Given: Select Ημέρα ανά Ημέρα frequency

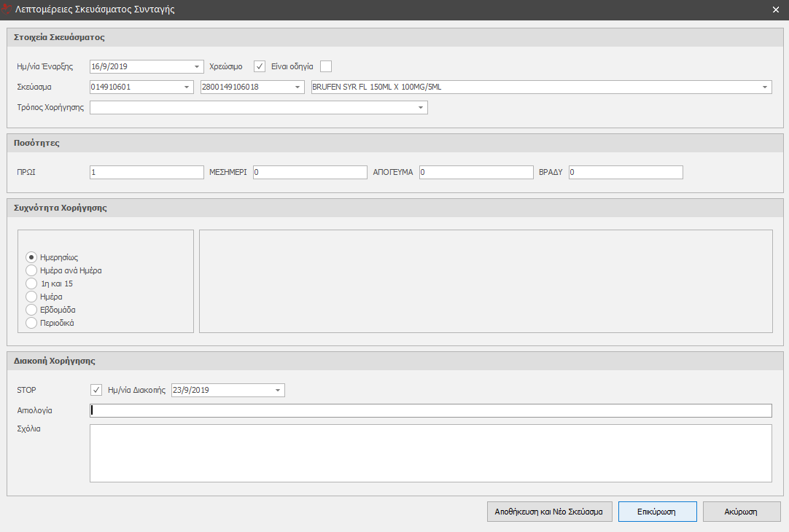Looking at the screenshot, I should [31, 270].
